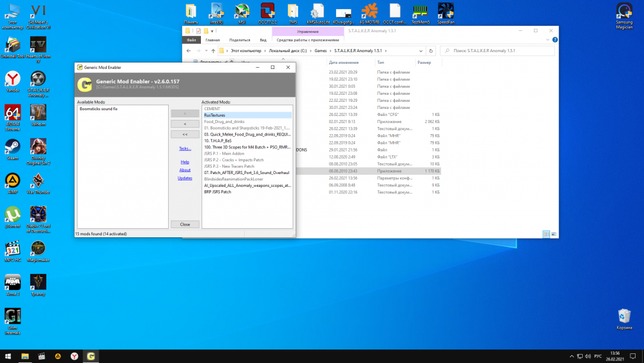
Task: Select the 'Boomsticks sound fix' available mod
Action: click(x=98, y=109)
